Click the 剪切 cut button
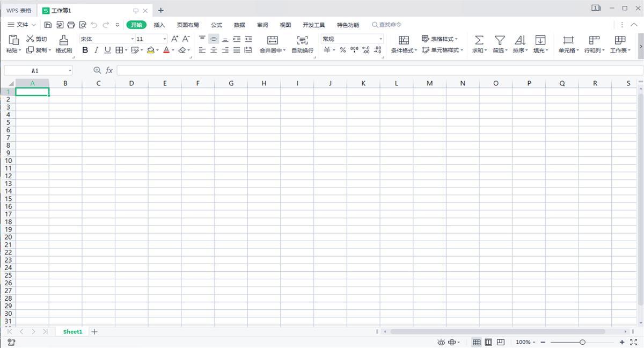The width and height of the screenshot is (644, 348). pos(36,39)
